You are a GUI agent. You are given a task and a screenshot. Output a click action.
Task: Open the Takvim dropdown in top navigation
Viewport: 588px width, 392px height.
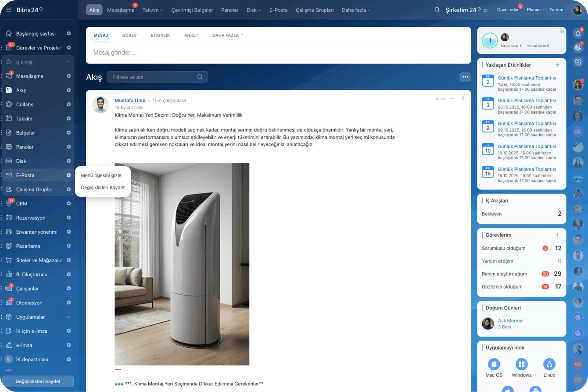pos(152,10)
